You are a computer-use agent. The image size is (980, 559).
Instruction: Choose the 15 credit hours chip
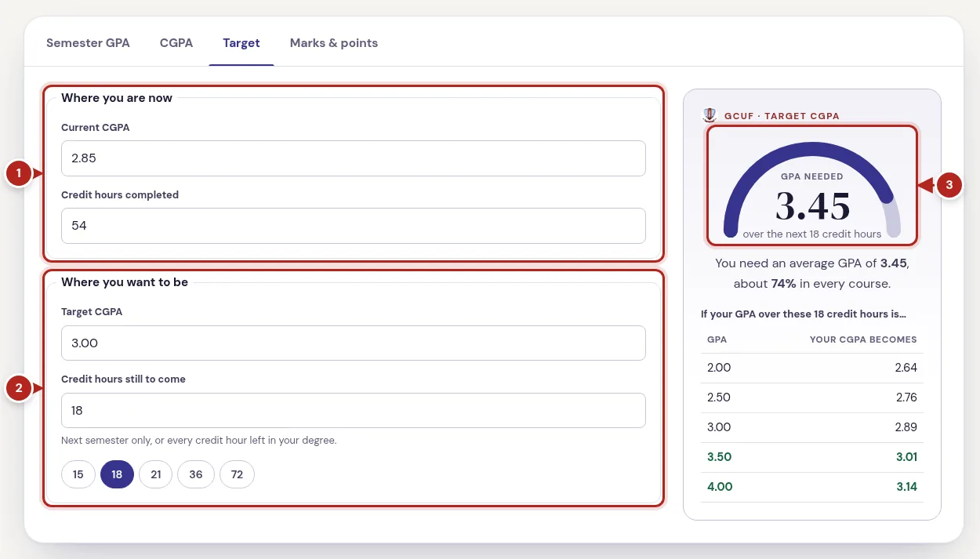[x=78, y=474]
